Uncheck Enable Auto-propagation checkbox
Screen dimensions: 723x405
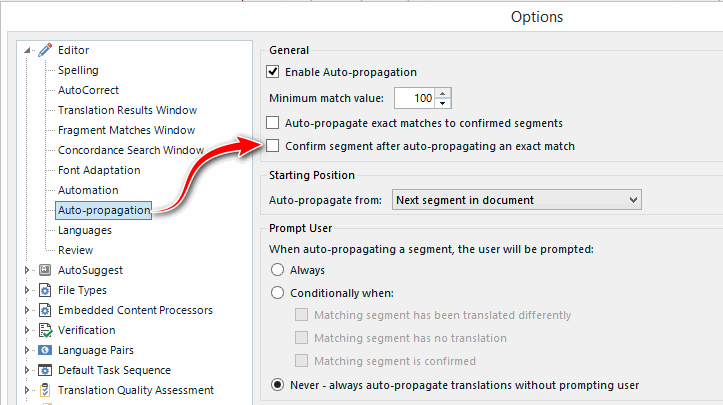(x=273, y=71)
